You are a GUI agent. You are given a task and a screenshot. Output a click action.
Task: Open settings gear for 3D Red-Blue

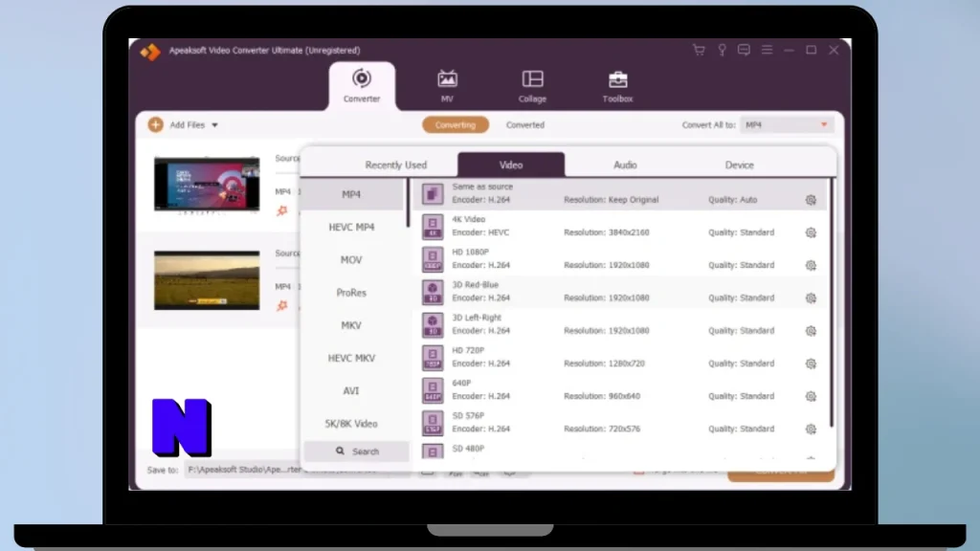point(811,298)
